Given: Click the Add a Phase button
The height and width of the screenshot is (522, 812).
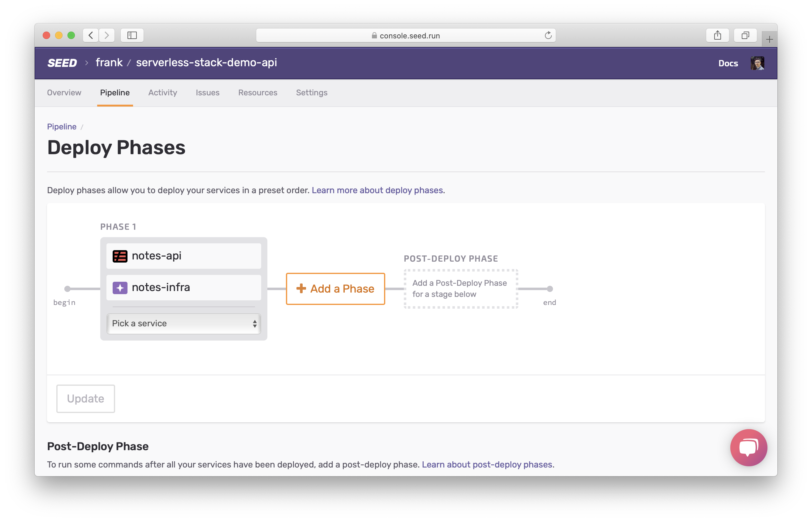Looking at the screenshot, I should coord(335,289).
